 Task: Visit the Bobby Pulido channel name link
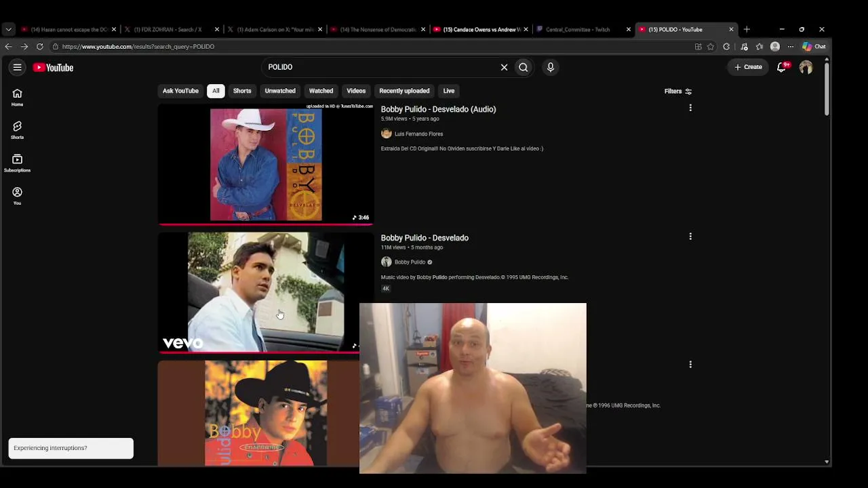410,262
